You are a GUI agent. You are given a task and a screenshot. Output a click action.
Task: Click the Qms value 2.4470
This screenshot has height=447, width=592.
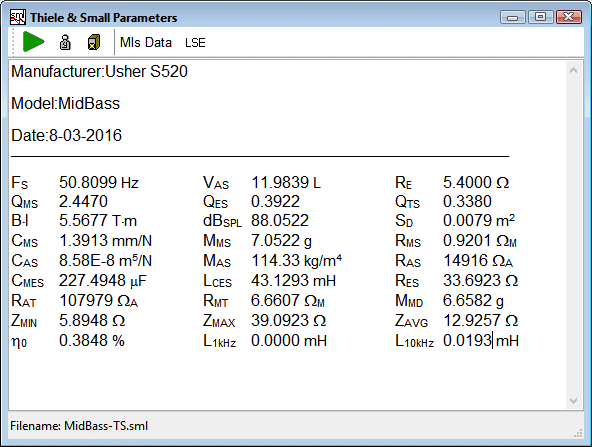click(83, 202)
